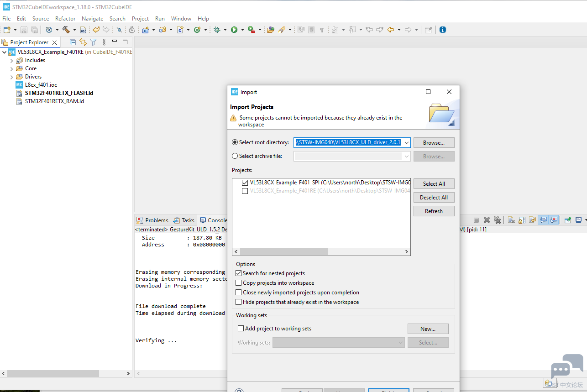Screen dimensions: 587x392
Task: Open the root directory dropdown arrow
Action: pyautogui.click(x=406, y=143)
